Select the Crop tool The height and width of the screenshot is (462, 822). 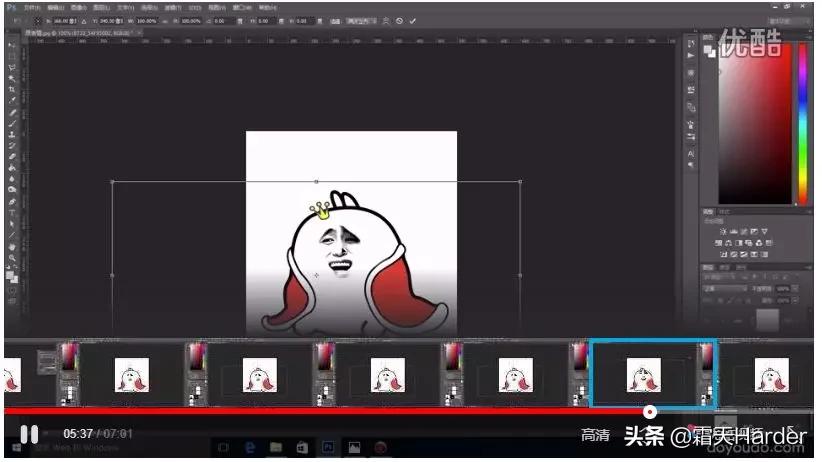12,90
